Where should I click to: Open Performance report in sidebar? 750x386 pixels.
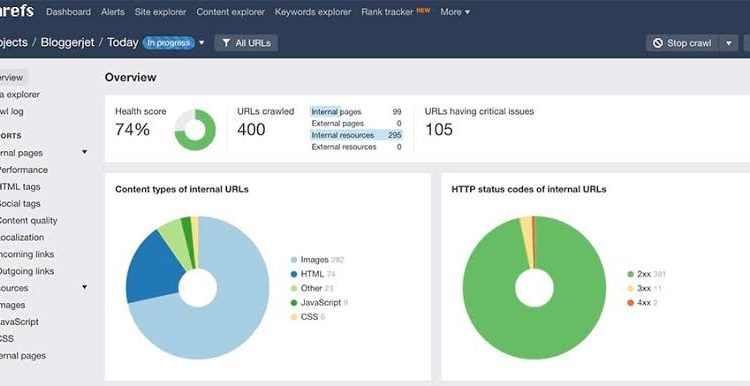(x=23, y=170)
